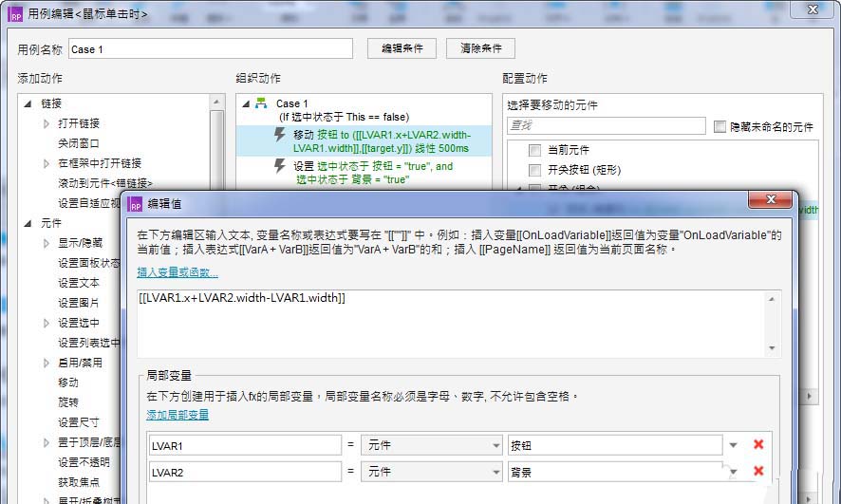
Task: Select the 移动 action
Action: (x=68, y=383)
